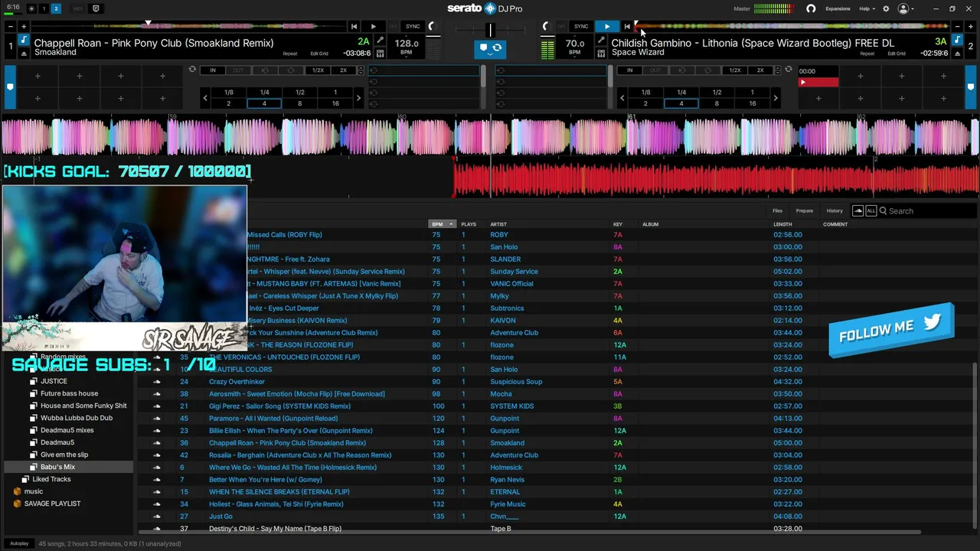Screen dimensions: 980x551
Task: Set loop IN point on deck 2
Action: [x=629, y=70]
